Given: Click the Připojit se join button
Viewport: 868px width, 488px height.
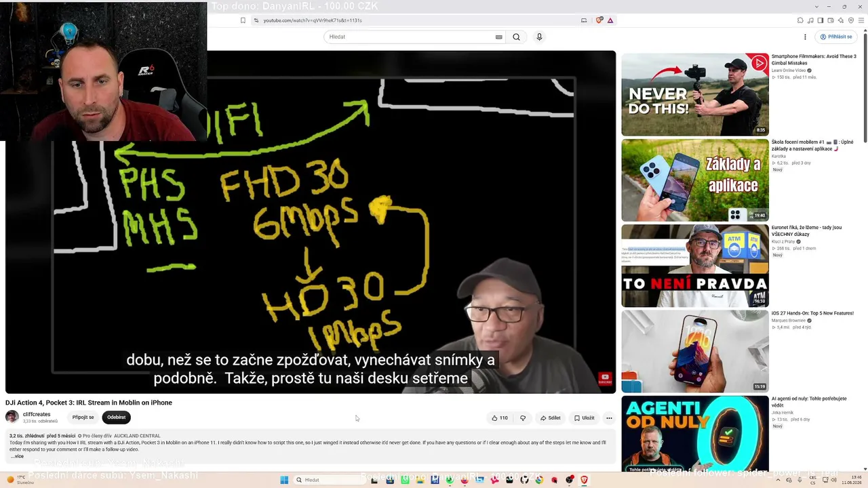Looking at the screenshot, I should tap(83, 418).
